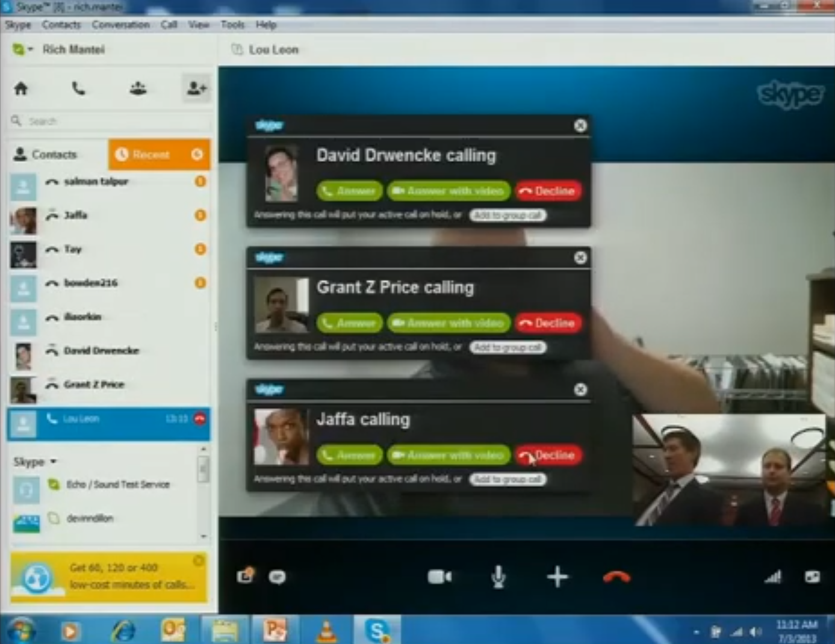The height and width of the screenshot is (644, 835).
Task: Open the plus add menu in call bar
Action: [557, 577]
